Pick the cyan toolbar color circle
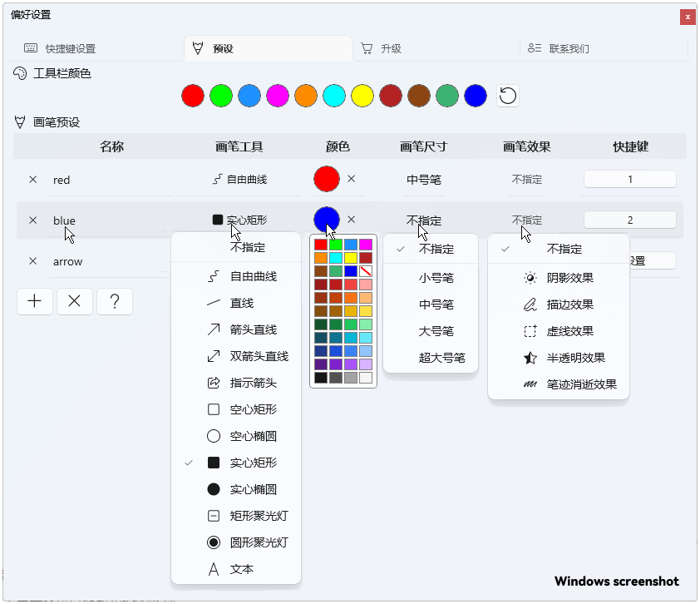Screen dimensions: 700x604 coord(334,96)
